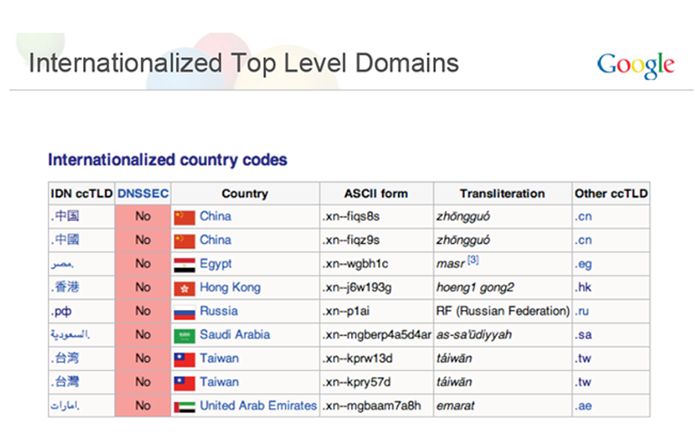
Task: Click China flag in the xn--fiqs8s row
Action: pyautogui.click(x=184, y=216)
